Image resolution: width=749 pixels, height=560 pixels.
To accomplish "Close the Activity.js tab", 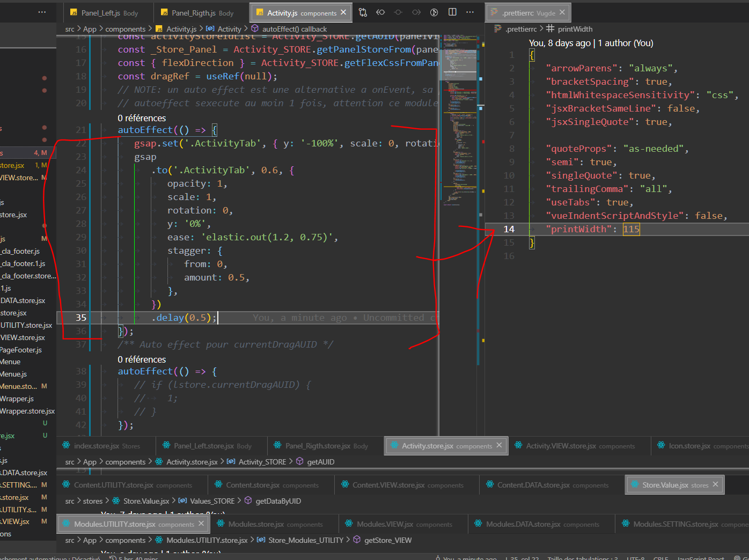I will [x=343, y=12].
